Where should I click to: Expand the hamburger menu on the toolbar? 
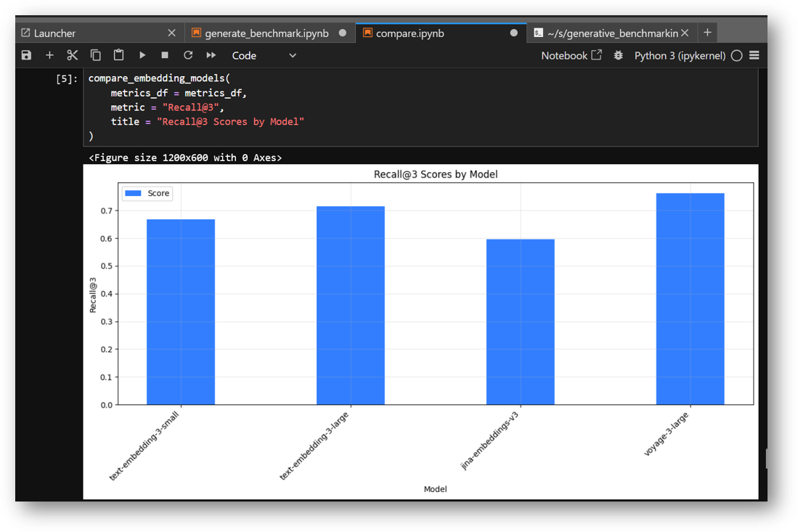[754, 55]
